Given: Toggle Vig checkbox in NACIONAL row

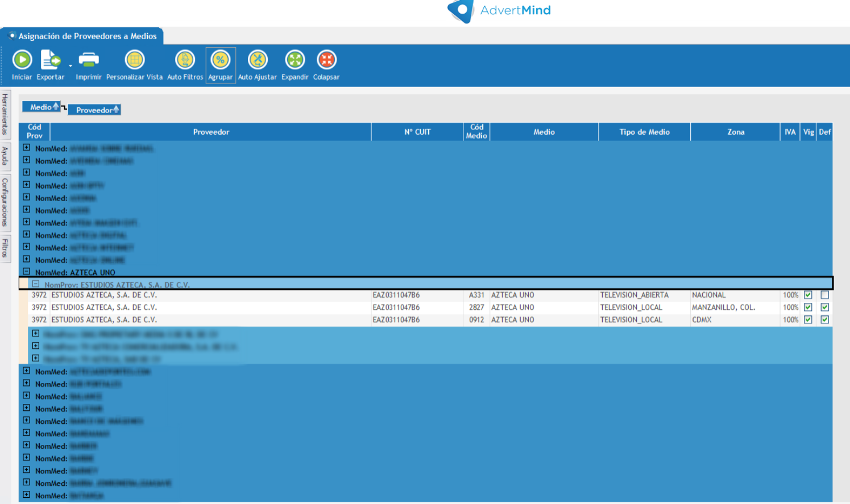Looking at the screenshot, I should (x=808, y=295).
